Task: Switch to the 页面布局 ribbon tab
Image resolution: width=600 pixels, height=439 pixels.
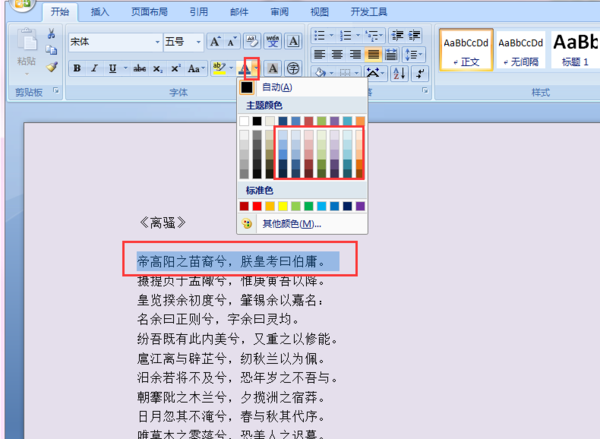Action: (150, 12)
